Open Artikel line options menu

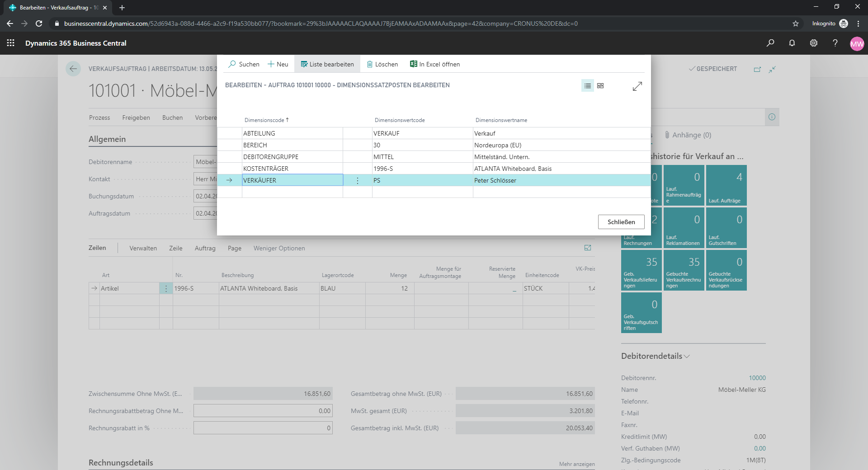166,288
